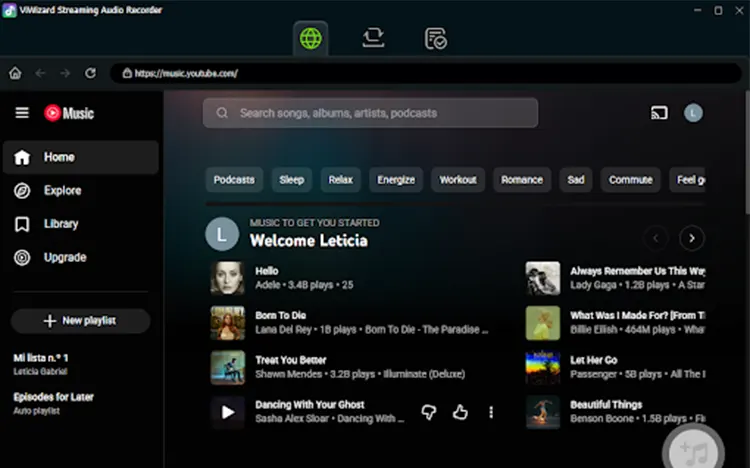Click the vertical page scrollbar
750x468 pixels.
747,153
